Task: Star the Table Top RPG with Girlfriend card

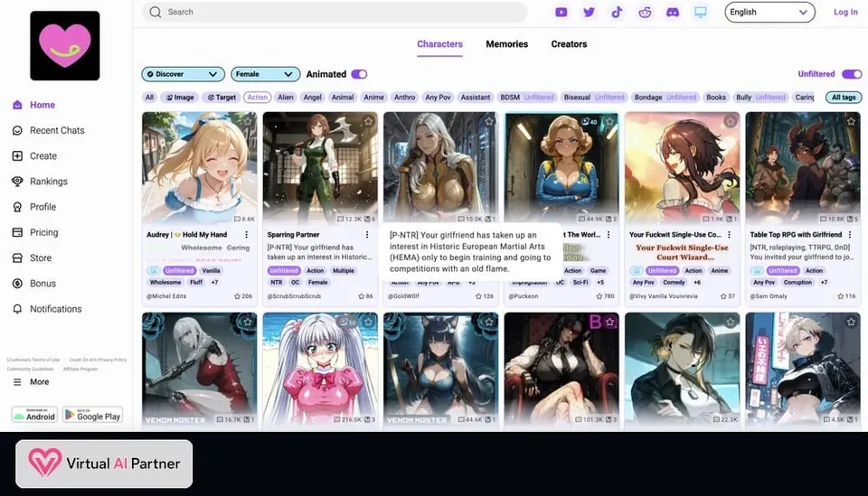Action: click(x=851, y=121)
